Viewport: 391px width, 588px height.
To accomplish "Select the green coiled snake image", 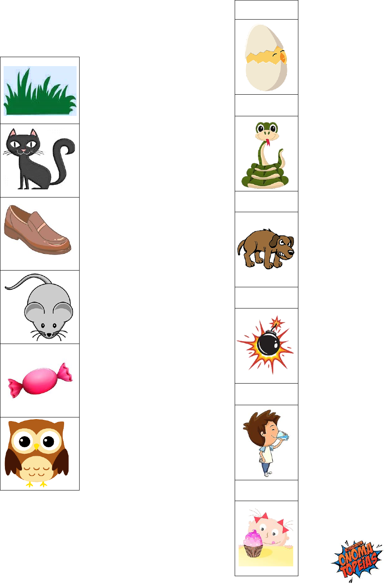I will 265,155.
